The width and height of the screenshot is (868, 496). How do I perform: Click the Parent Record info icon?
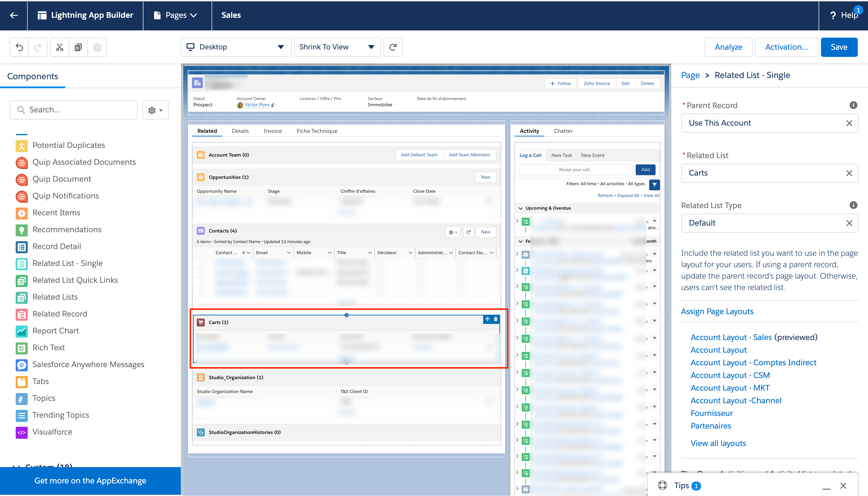point(853,105)
